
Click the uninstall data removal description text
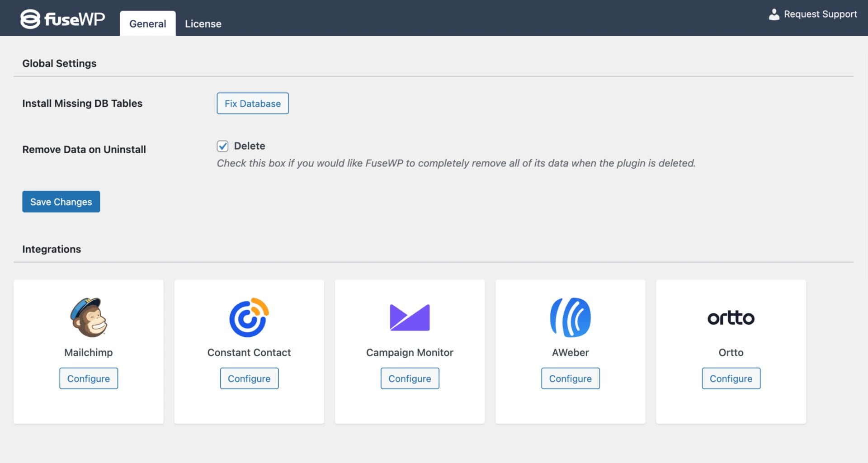click(x=456, y=163)
